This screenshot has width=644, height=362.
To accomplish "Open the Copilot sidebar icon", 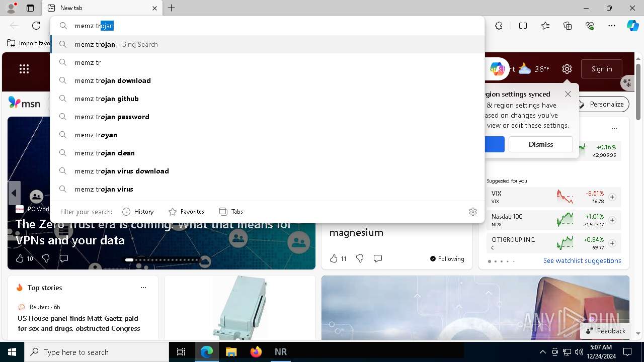I will click(x=632, y=26).
